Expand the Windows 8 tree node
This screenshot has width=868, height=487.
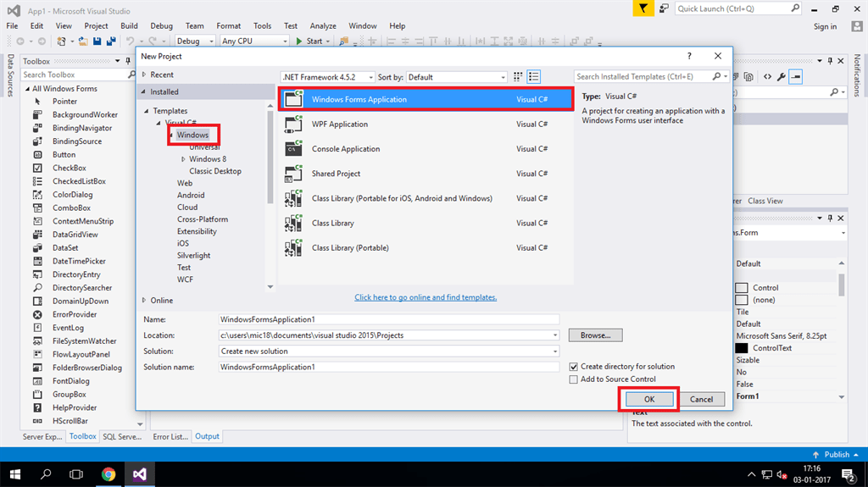click(x=183, y=159)
